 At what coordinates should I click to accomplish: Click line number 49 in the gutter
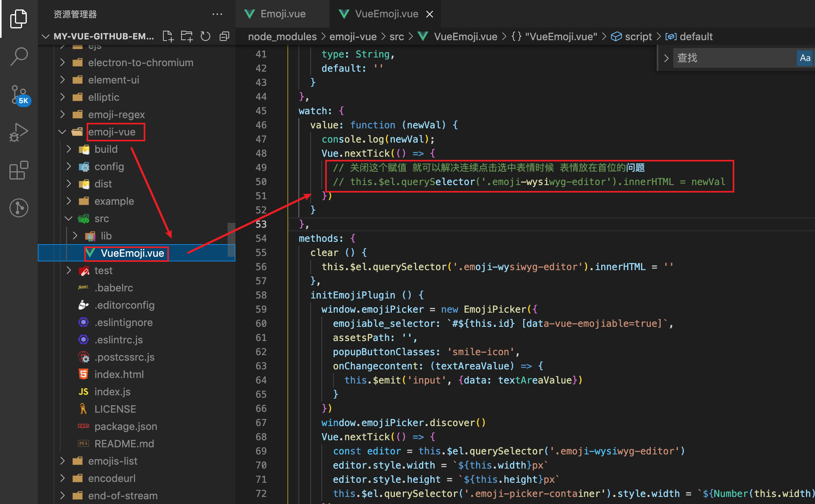point(261,168)
